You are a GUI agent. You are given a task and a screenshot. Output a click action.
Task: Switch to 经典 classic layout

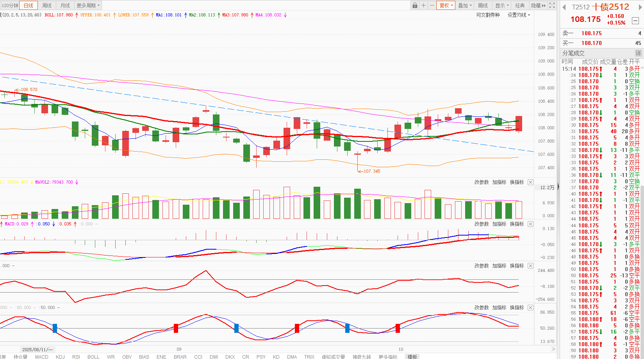520,5
